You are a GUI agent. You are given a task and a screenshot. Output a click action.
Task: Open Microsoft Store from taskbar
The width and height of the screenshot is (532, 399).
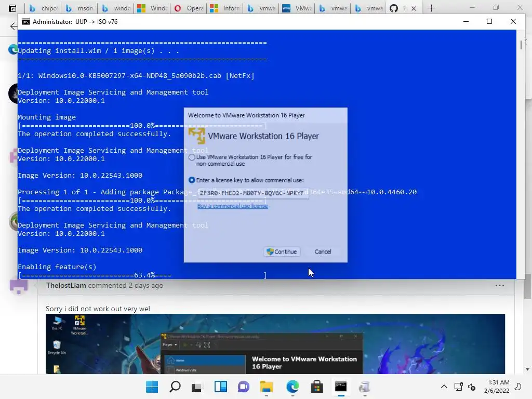pyautogui.click(x=316, y=387)
